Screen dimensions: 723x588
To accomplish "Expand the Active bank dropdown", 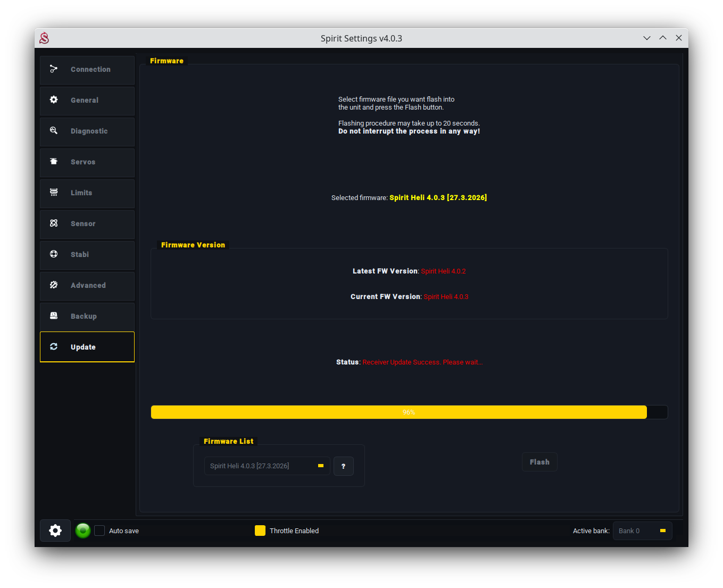I will (642, 531).
